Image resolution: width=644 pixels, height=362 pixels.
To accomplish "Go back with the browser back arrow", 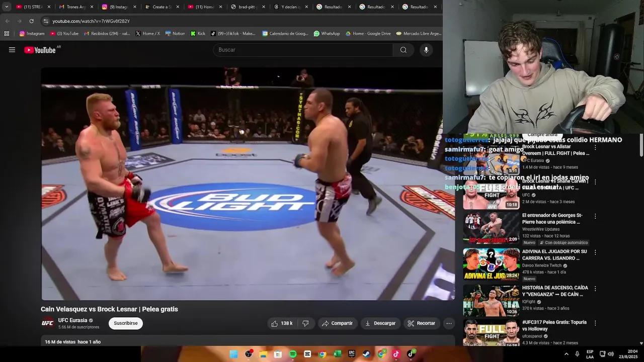I will coord(7,21).
